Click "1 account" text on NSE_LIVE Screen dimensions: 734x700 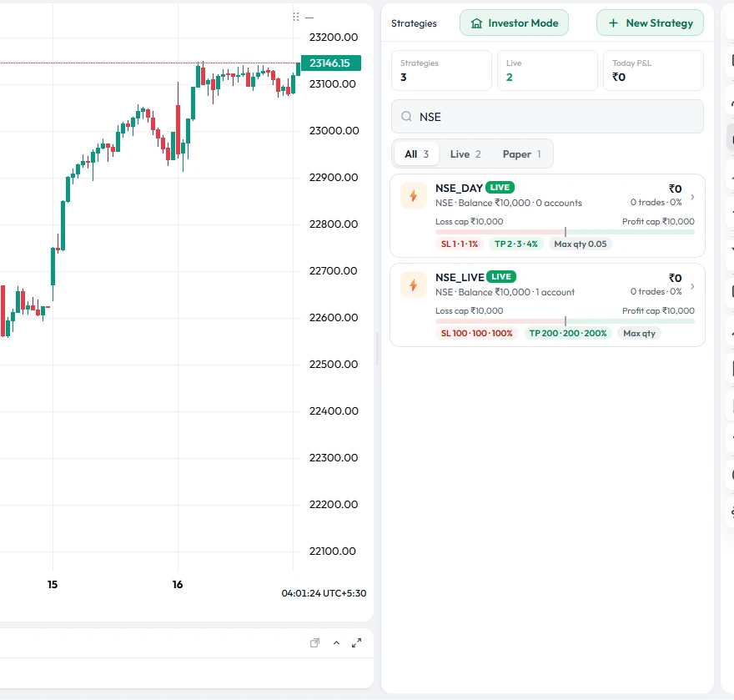pos(556,292)
